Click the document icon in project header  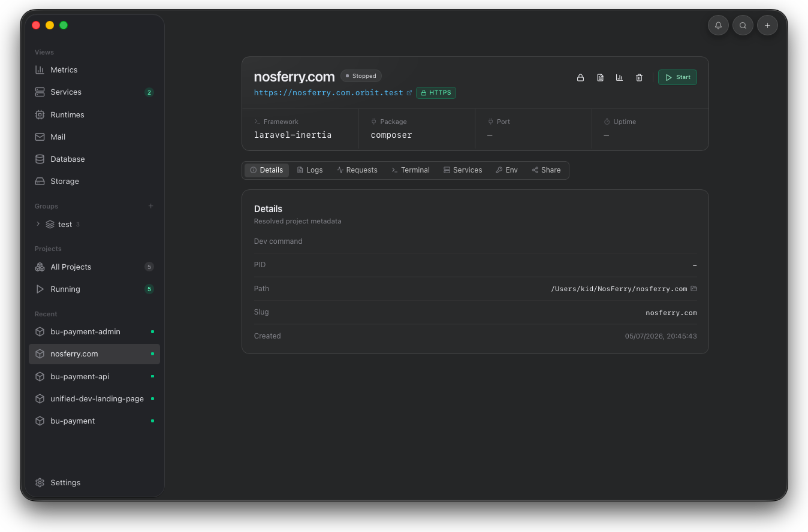(x=600, y=77)
